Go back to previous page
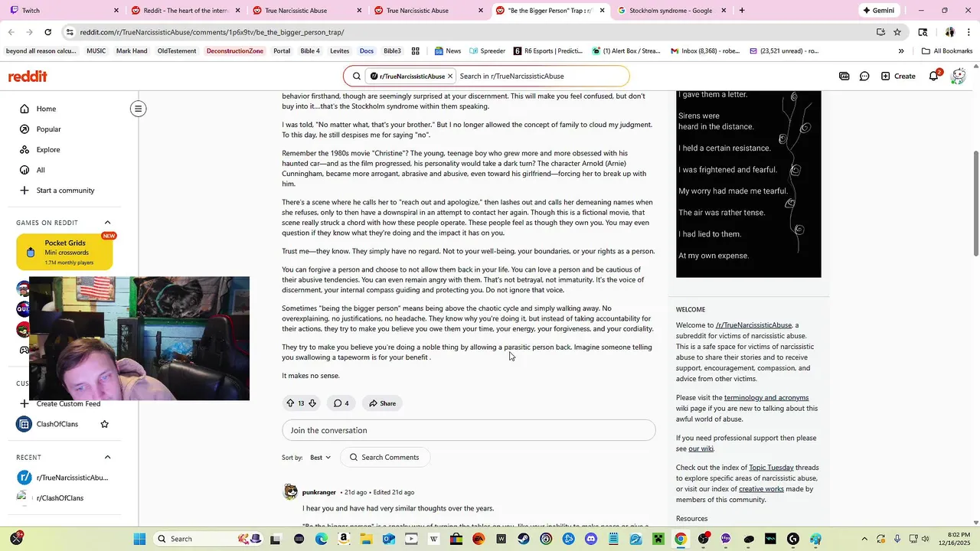This screenshot has height=551, width=980. tap(11, 32)
